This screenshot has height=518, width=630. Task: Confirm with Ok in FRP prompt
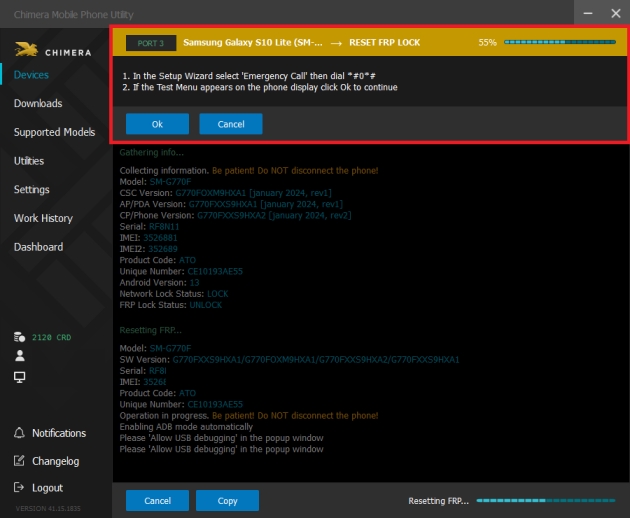click(x=157, y=124)
